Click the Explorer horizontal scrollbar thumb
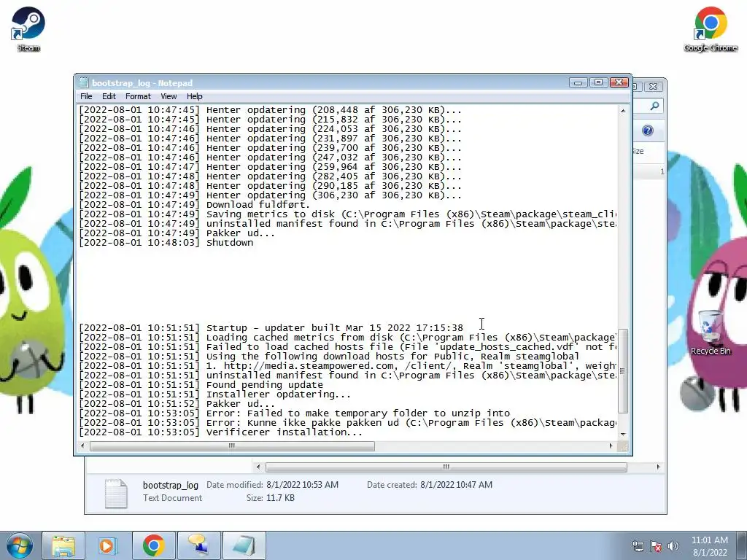This screenshot has width=747, height=560. click(446, 467)
